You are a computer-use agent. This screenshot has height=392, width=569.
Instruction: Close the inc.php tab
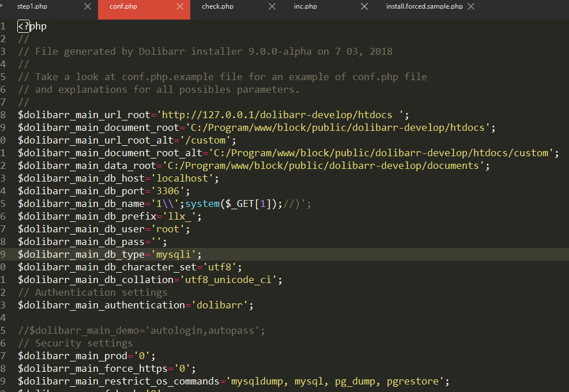[x=364, y=6]
